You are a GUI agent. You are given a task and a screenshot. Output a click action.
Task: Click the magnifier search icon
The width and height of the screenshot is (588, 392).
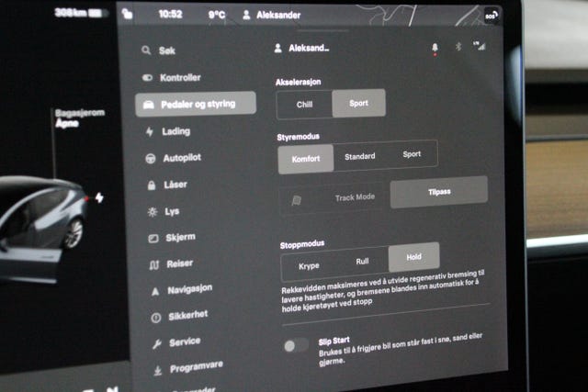coord(146,50)
